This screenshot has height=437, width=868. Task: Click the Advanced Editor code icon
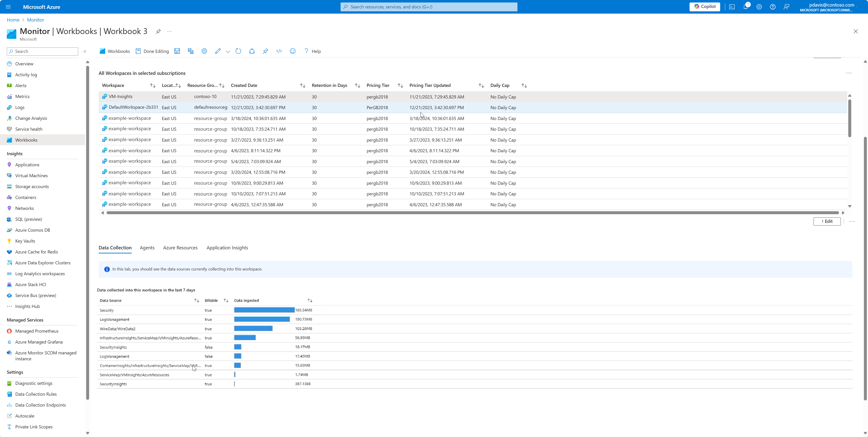pyautogui.click(x=279, y=51)
